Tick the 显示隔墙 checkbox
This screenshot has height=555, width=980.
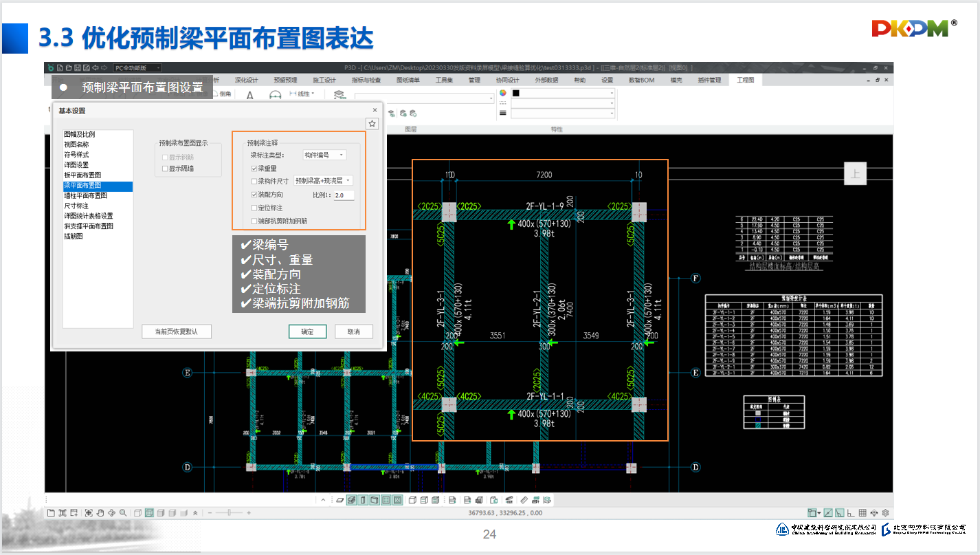(x=165, y=168)
